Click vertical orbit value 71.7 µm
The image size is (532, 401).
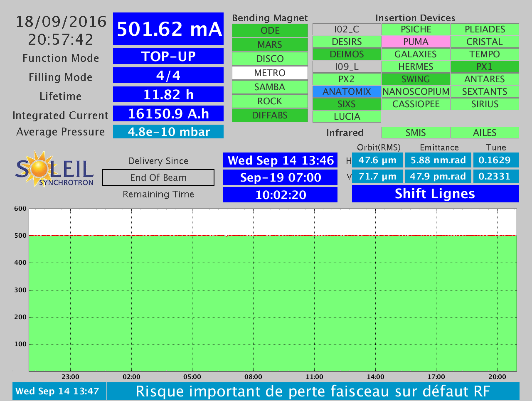[x=377, y=176]
